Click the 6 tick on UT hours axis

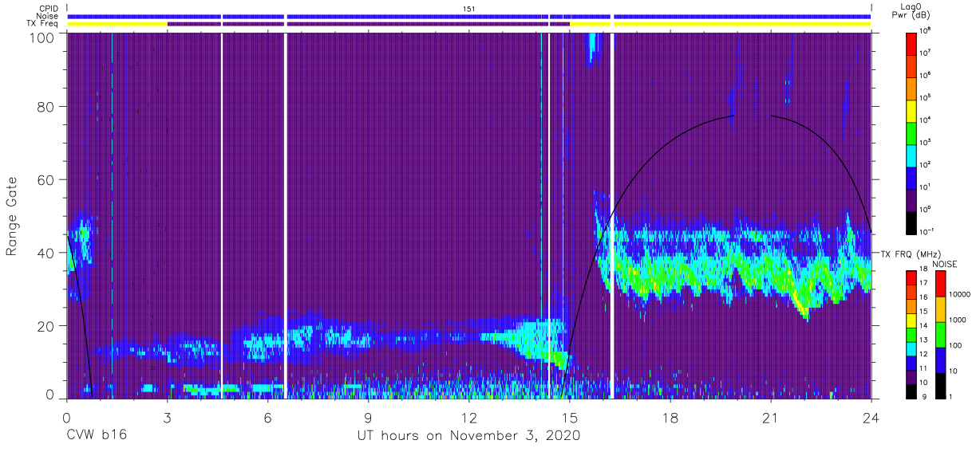[x=267, y=416]
